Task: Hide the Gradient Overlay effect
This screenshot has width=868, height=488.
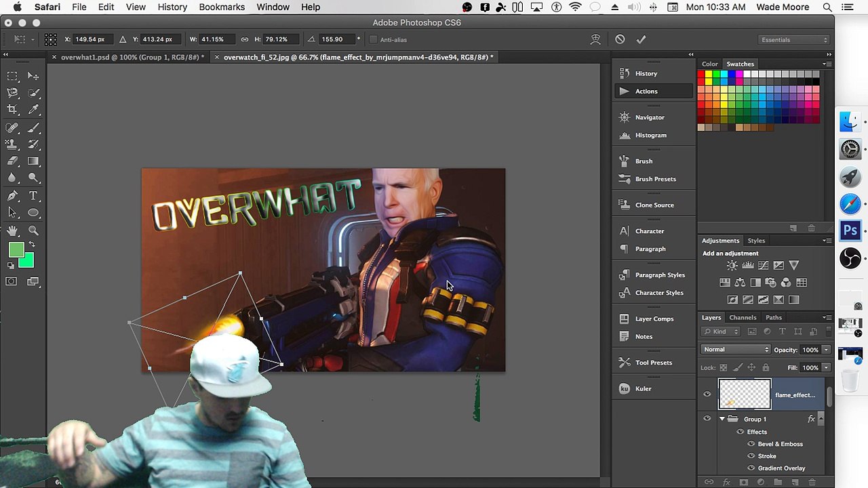Action: tap(751, 468)
